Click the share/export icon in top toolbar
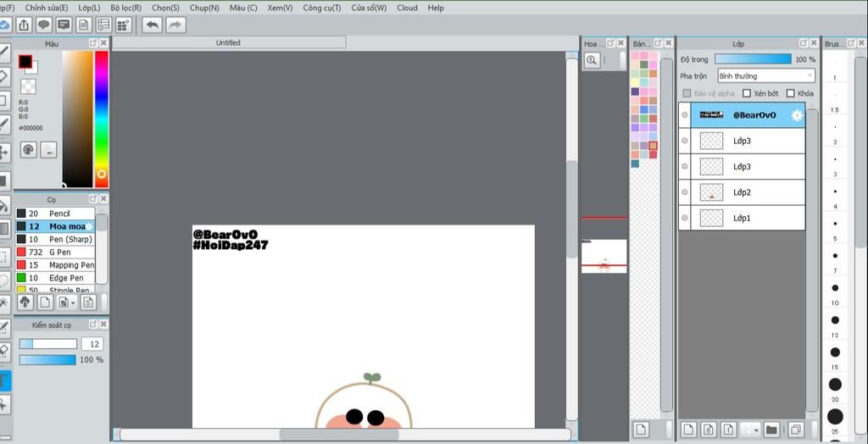 tap(24, 25)
